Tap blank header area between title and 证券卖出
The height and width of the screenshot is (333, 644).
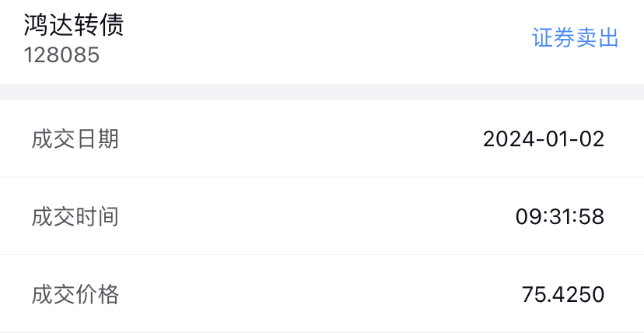pos(327,39)
